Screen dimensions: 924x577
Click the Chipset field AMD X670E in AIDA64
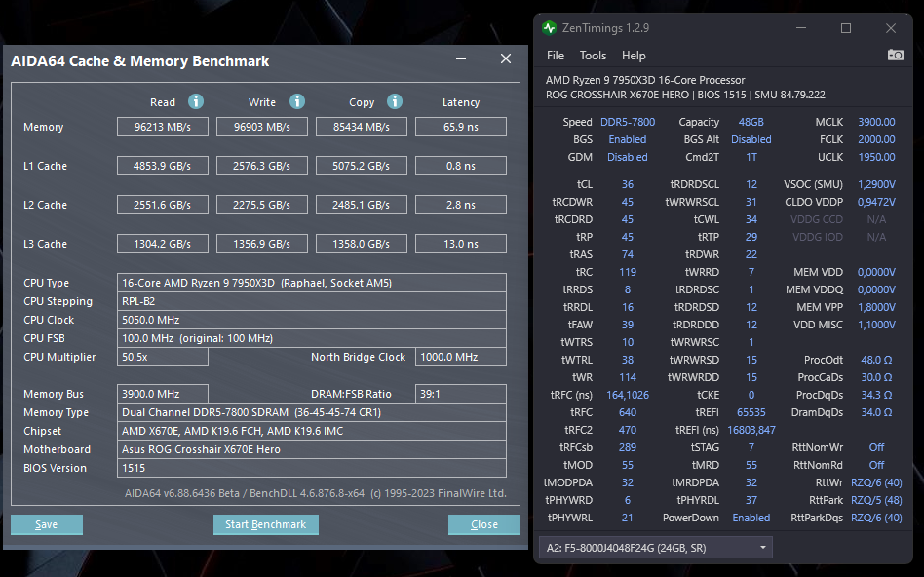[x=312, y=431]
